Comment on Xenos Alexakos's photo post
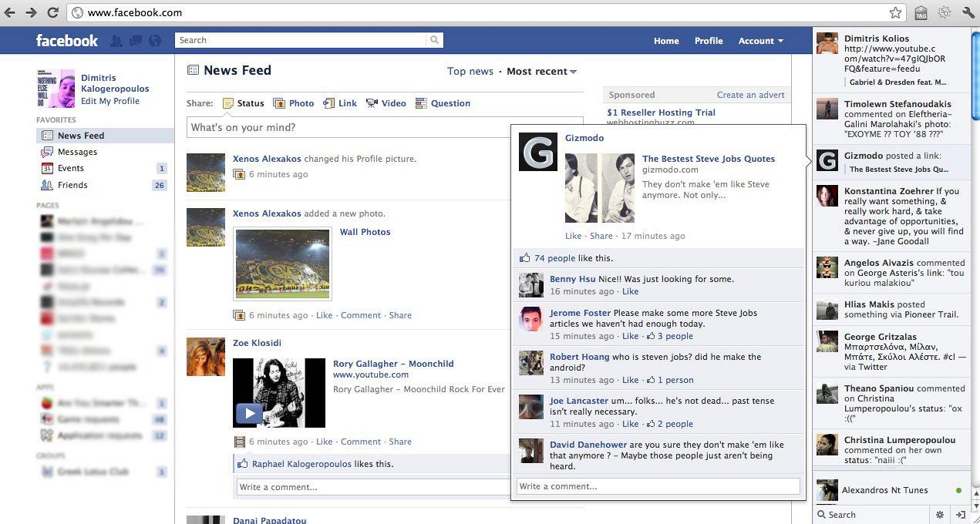 tap(361, 315)
